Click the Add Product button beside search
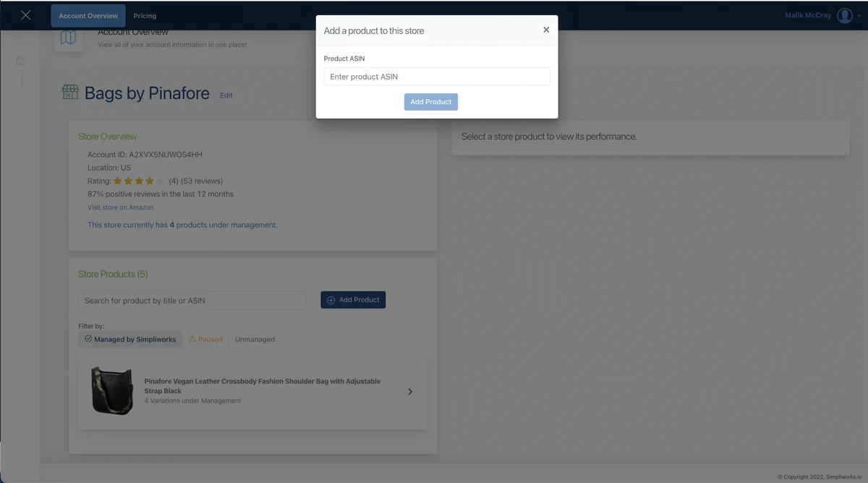Viewport: 868px width, 483px height. pos(353,300)
